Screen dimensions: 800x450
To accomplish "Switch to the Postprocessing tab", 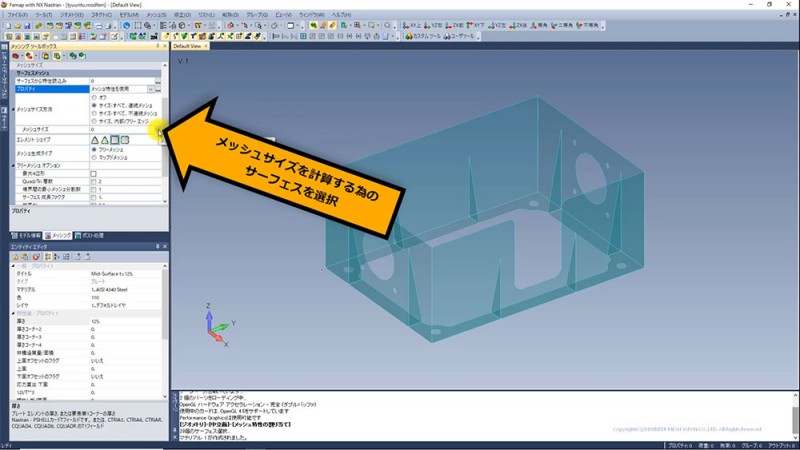I will click(x=89, y=236).
